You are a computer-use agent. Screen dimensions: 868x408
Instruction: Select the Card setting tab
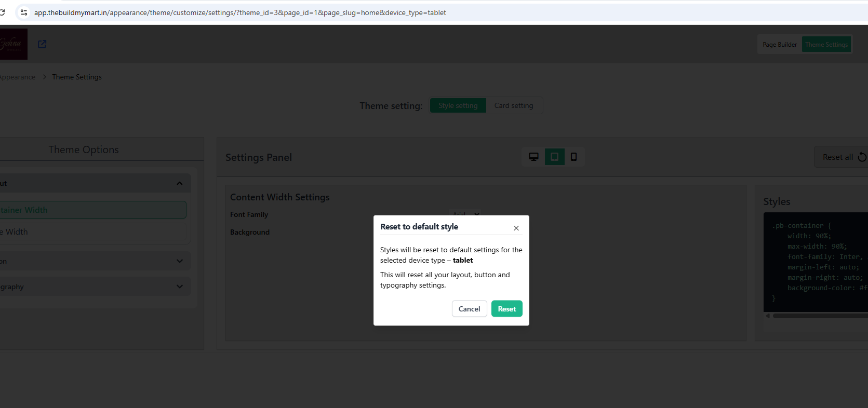[x=514, y=105]
